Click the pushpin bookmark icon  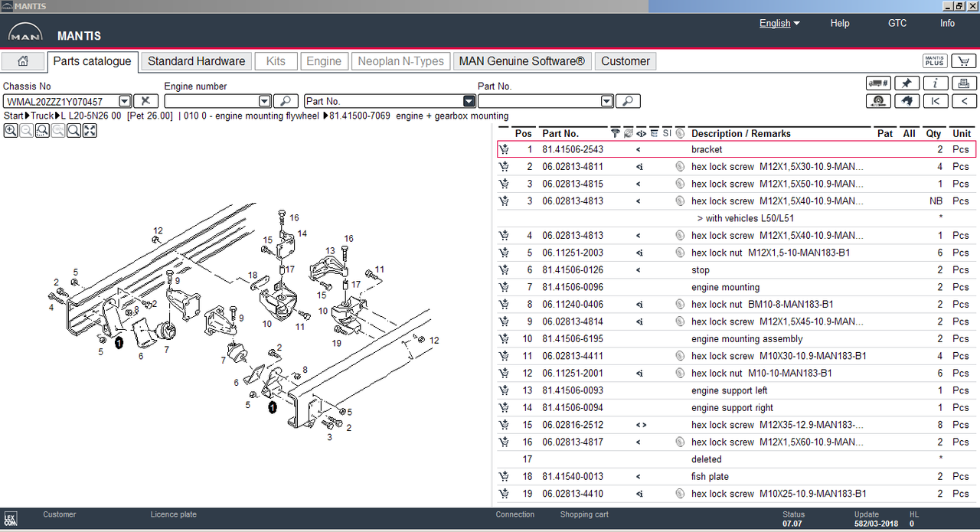tap(907, 83)
